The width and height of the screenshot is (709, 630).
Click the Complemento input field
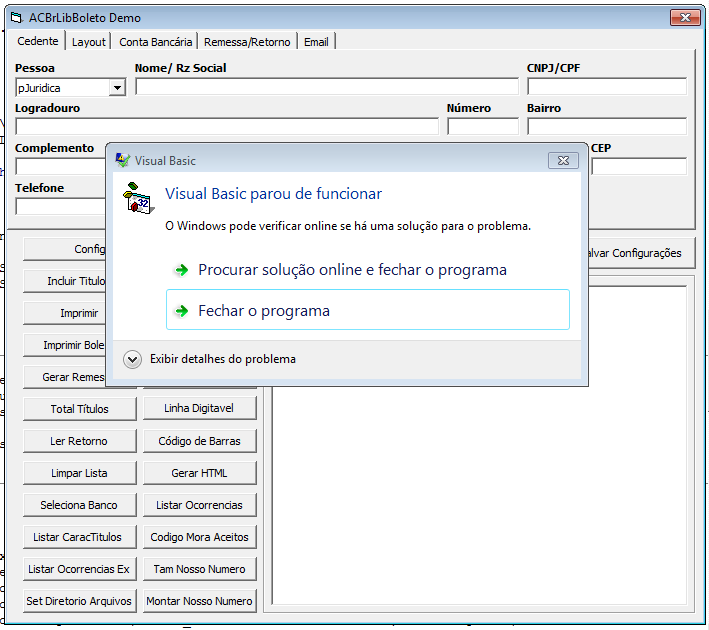[61, 166]
